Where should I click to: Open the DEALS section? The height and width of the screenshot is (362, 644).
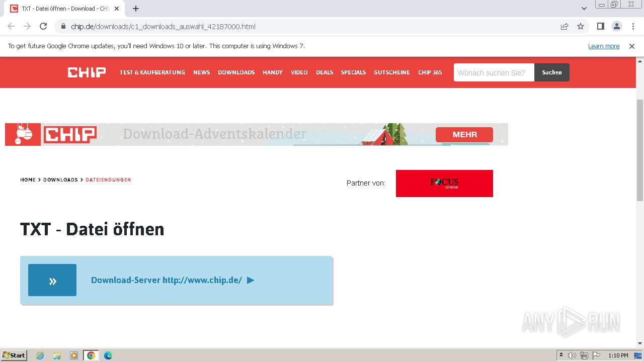325,72
